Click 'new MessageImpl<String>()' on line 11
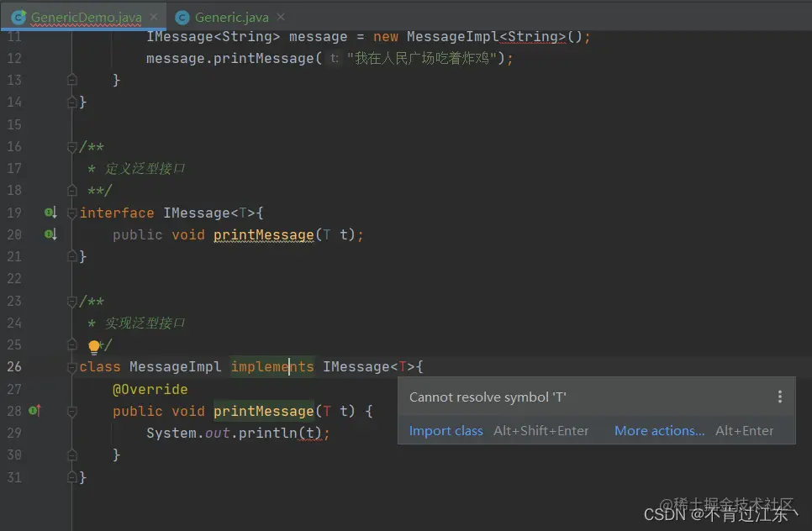 coord(482,37)
